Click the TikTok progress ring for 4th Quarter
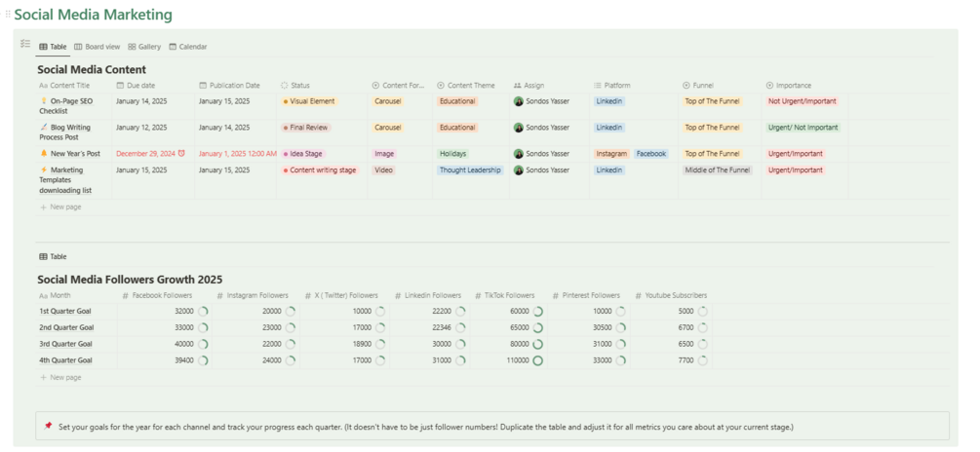980x452 pixels. click(537, 360)
